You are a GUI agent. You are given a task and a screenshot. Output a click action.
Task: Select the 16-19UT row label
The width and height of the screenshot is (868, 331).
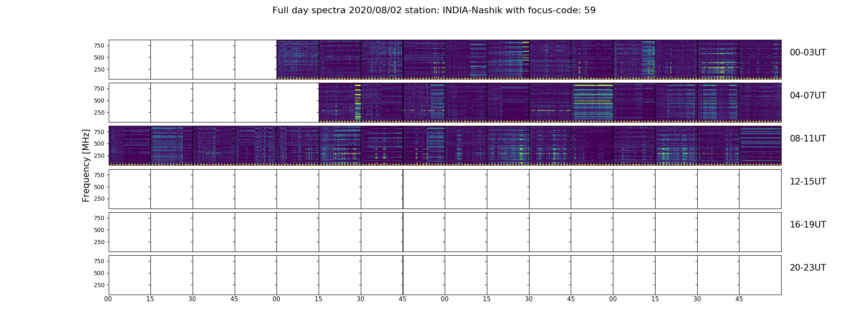(x=808, y=225)
